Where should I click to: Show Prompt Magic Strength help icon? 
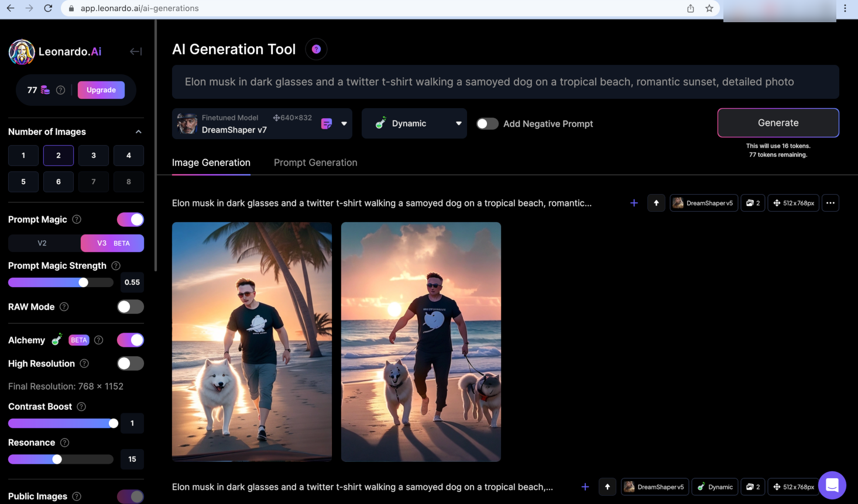click(116, 265)
